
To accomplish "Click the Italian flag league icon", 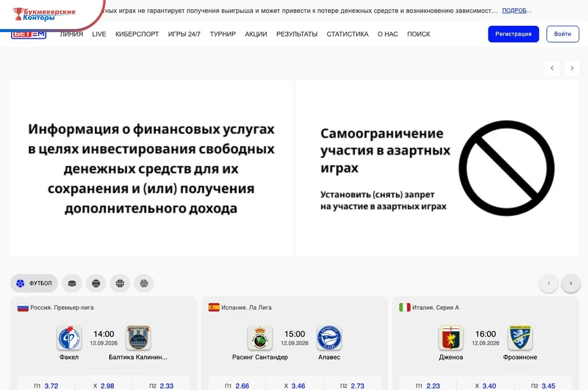I will point(405,307).
